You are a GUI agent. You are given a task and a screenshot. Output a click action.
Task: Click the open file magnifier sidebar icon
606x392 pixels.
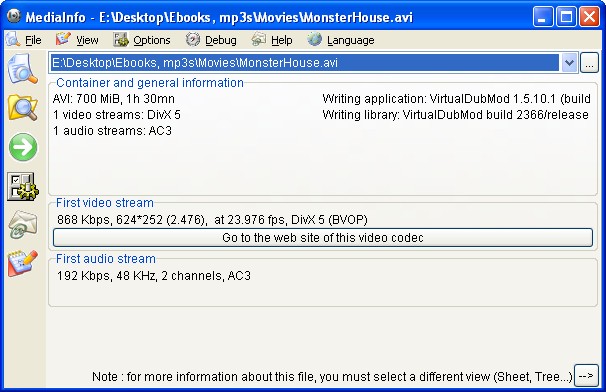(x=23, y=69)
